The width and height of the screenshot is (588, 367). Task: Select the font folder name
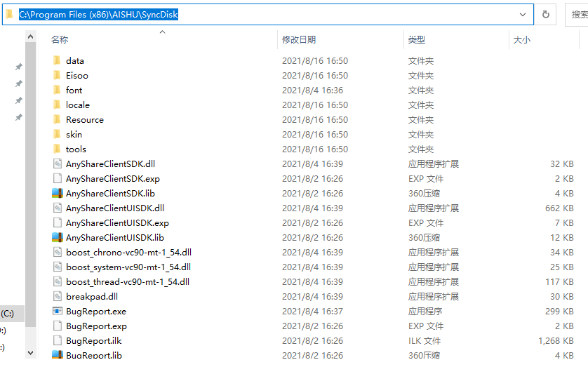[74, 90]
